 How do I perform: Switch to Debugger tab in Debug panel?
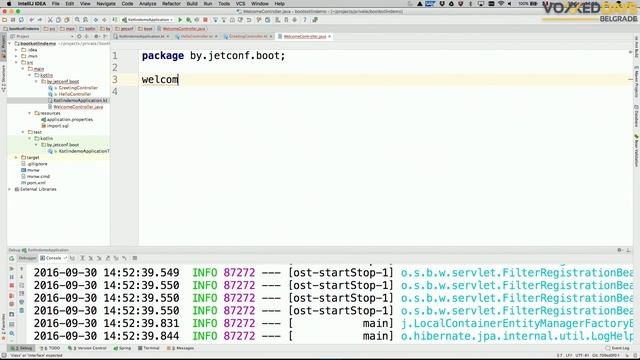pyautogui.click(x=27, y=258)
